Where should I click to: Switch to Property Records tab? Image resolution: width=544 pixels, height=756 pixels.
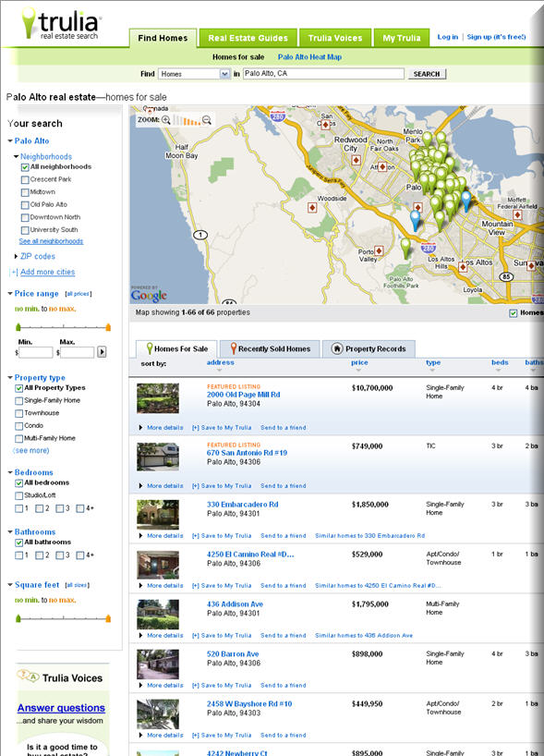tap(369, 348)
